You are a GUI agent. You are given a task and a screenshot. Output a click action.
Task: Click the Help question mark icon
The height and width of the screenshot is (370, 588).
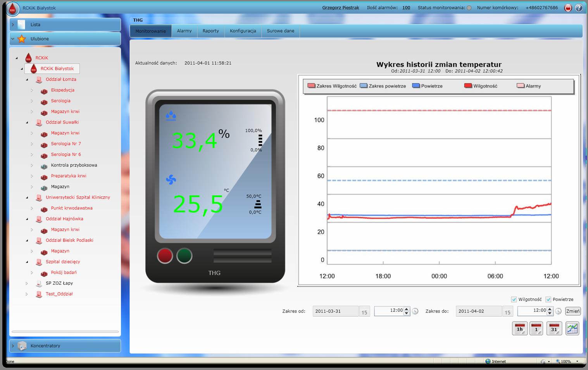tap(578, 8)
